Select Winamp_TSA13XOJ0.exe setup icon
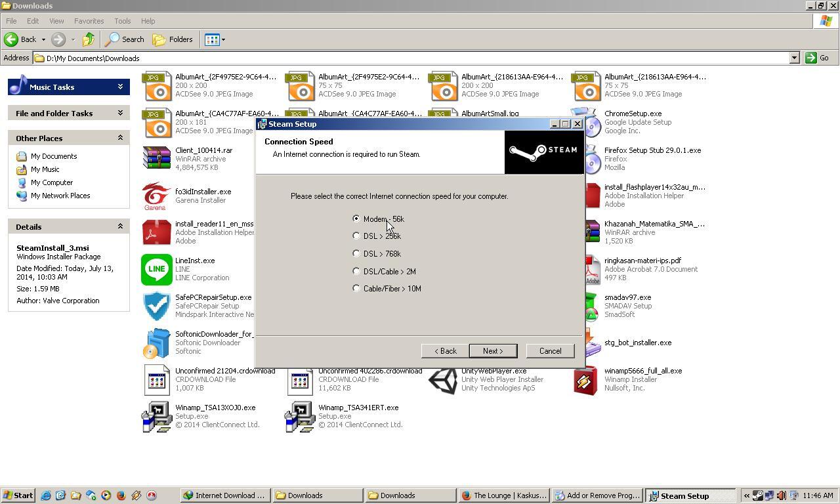840x504 pixels. coord(157,416)
